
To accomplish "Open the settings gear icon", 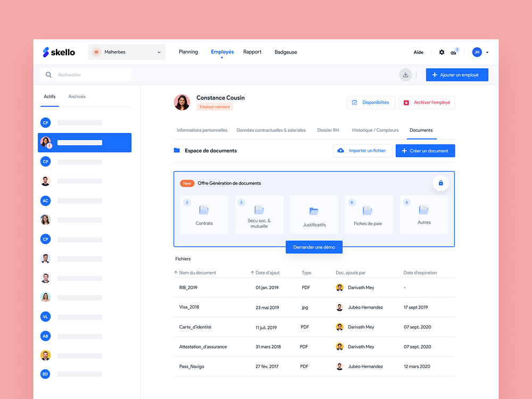I will [x=442, y=52].
